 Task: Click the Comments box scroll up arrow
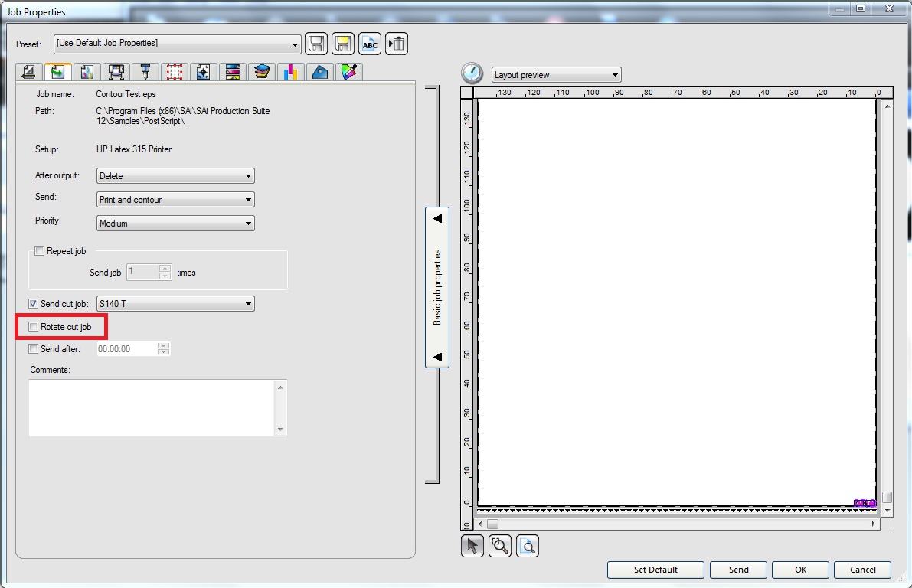click(280, 387)
